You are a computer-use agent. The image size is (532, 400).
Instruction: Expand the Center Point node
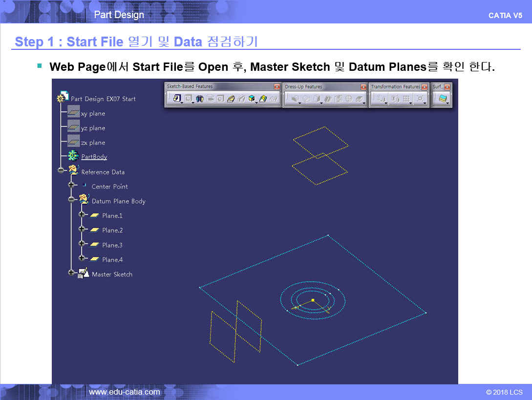coord(71,185)
